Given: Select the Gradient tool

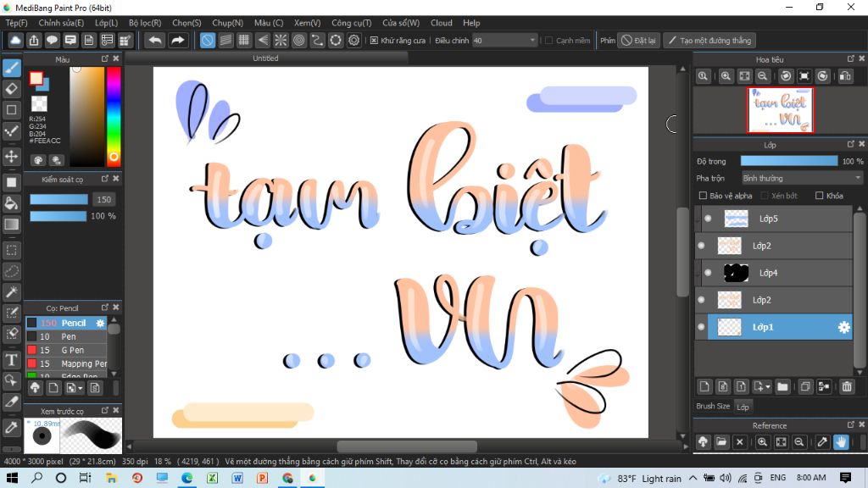Looking at the screenshot, I should click(x=12, y=224).
